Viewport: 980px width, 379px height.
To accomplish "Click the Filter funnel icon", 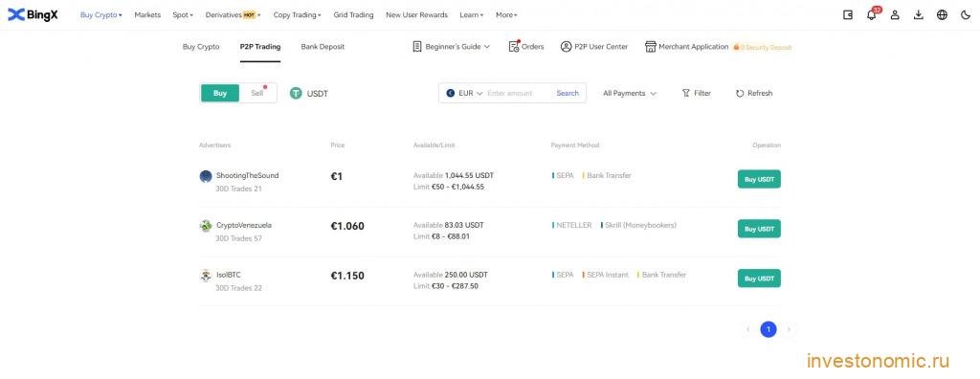I will (x=685, y=93).
